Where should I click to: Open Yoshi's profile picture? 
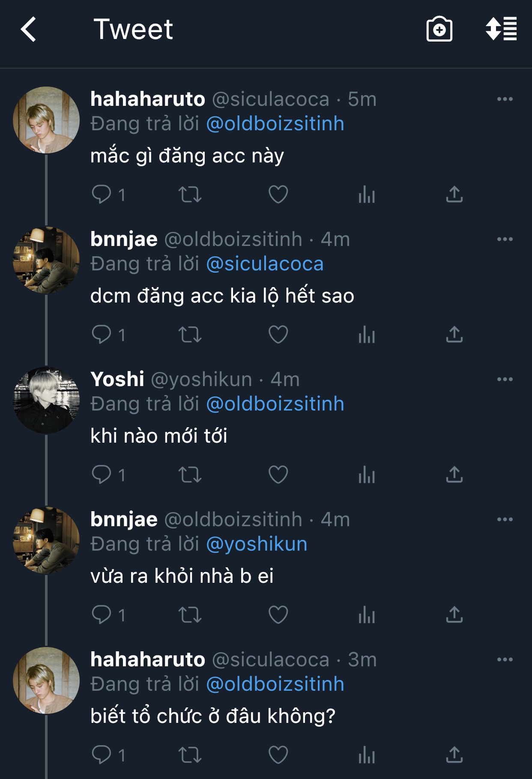(x=46, y=400)
